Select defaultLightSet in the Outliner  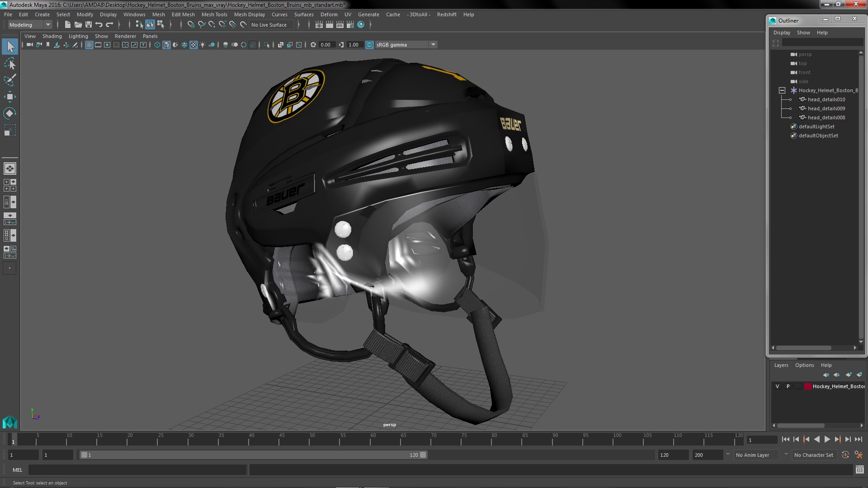(x=816, y=127)
